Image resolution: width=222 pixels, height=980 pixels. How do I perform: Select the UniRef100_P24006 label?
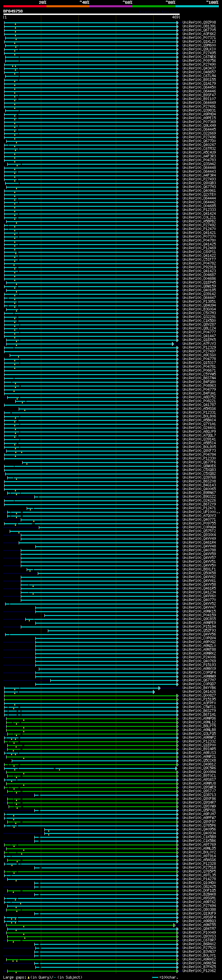pyautogui.click(x=199, y=657)
